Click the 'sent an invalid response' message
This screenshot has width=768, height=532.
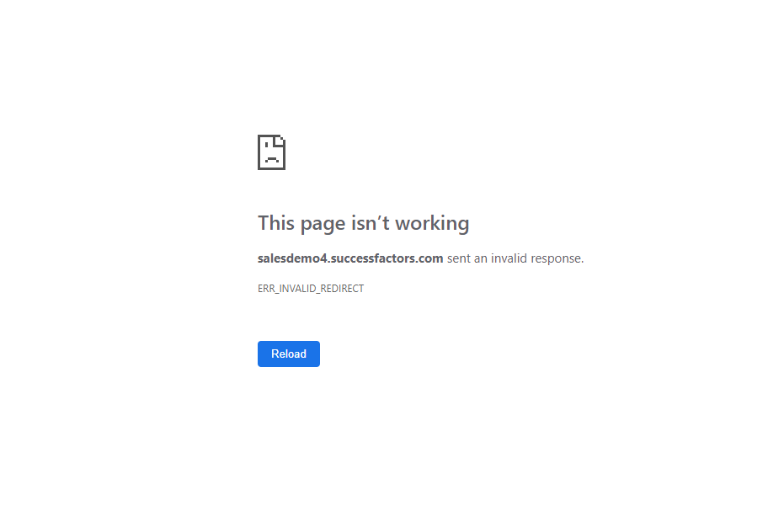coord(515,258)
